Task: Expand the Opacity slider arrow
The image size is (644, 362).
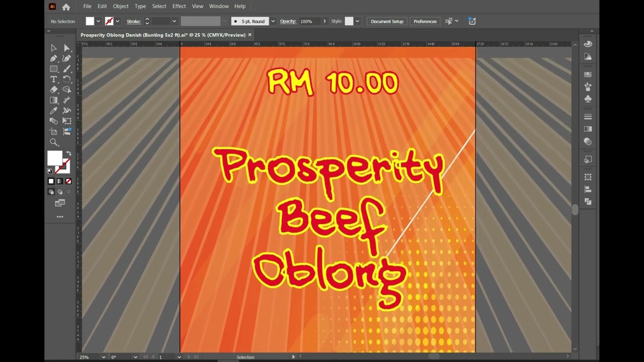Action: (324, 21)
